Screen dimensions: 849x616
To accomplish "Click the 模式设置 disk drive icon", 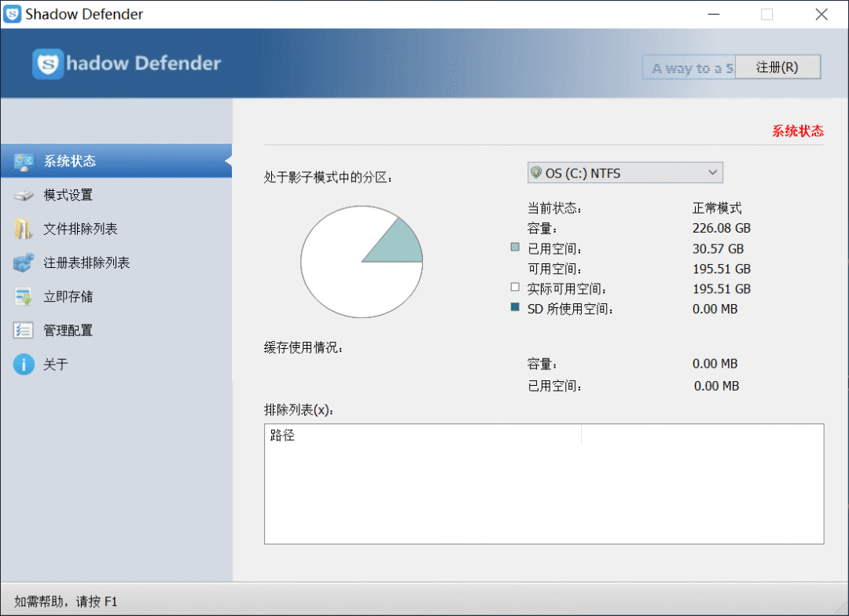I will 26,195.
